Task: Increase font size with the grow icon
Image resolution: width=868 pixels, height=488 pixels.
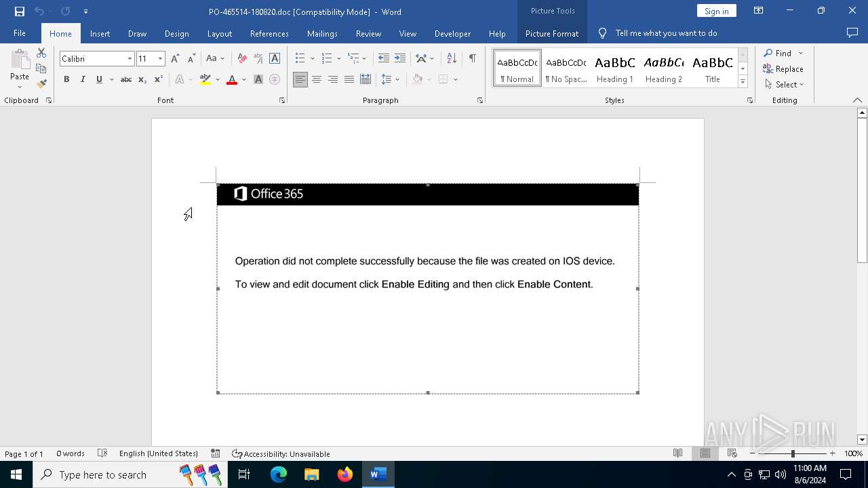Action: point(175,59)
